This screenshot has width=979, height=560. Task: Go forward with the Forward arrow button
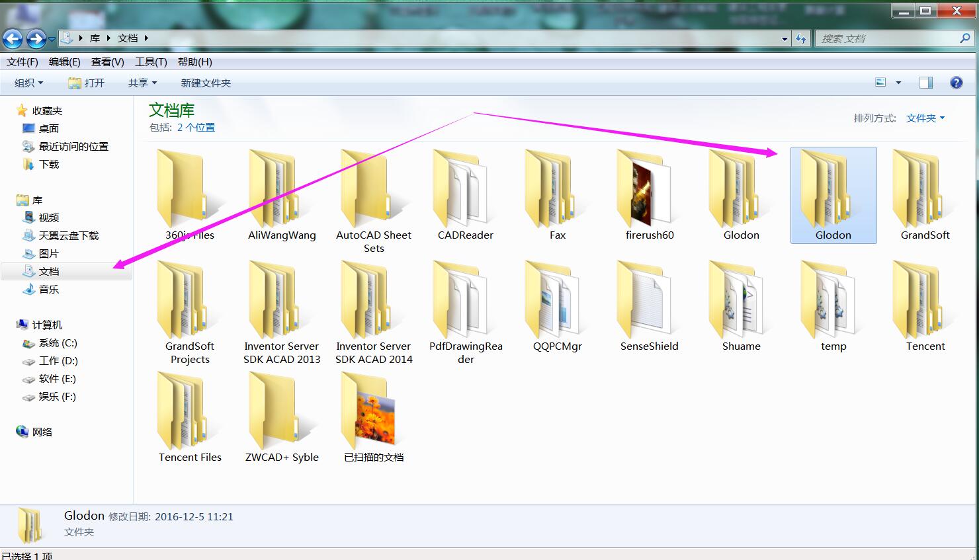[x=36, y=39]
